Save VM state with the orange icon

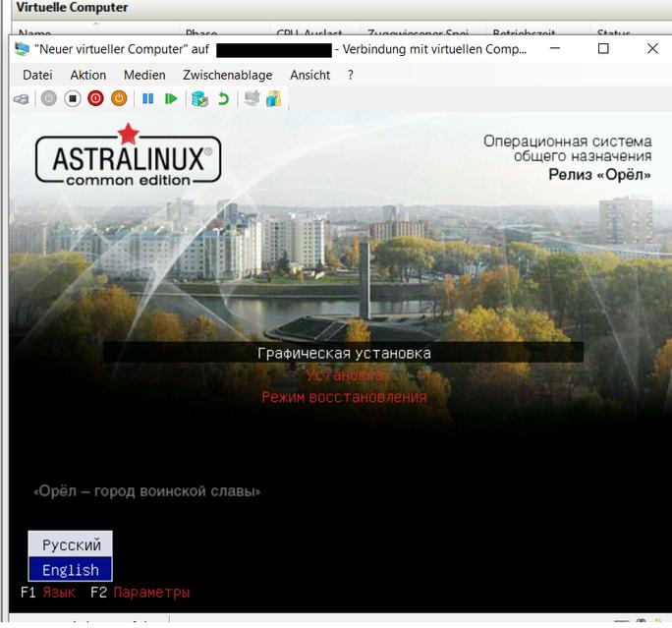[x=119, y=98]
